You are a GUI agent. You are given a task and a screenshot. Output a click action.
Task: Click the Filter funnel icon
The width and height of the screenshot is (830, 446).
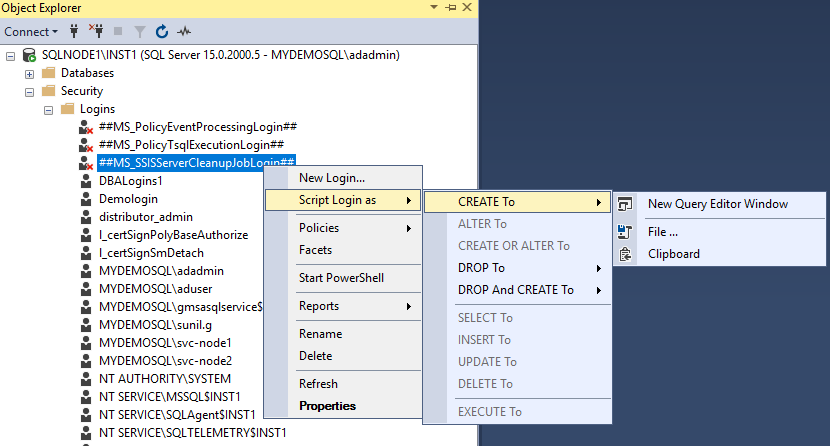pyautogui.click(x=140, y=32)
